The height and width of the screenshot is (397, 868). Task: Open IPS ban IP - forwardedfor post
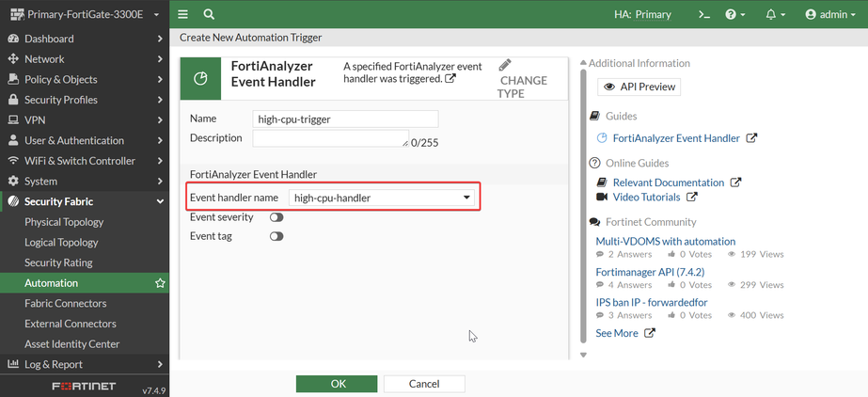(x=652, y=302)
